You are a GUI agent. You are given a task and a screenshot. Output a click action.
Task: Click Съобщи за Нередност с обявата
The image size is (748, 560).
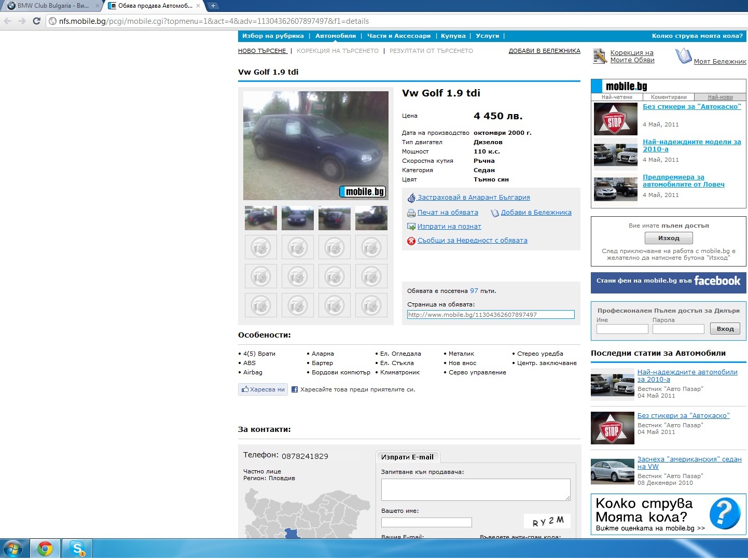[x=473, y=241]
